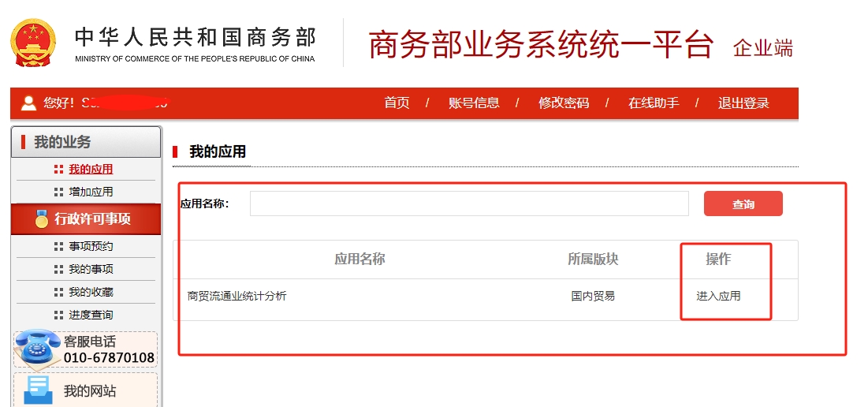Click the 企业端 label in the header

(x=763, y=48)
